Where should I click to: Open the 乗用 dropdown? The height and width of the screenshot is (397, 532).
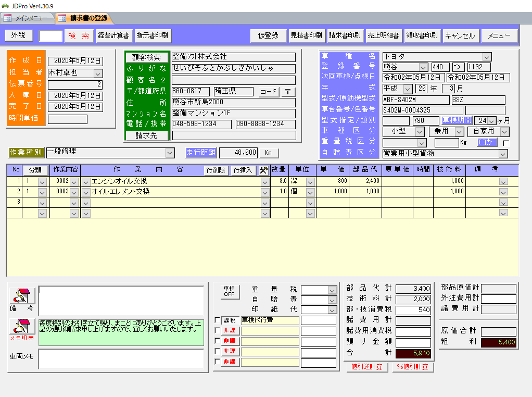point(460,132)
